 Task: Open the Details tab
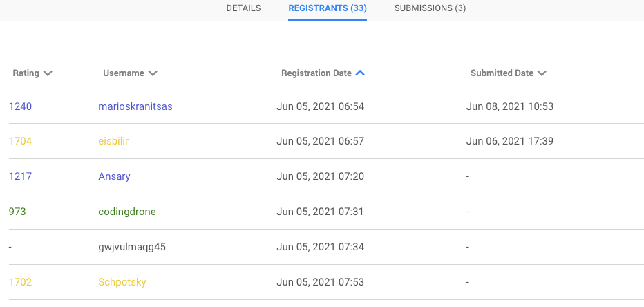[x=243, y=8]
